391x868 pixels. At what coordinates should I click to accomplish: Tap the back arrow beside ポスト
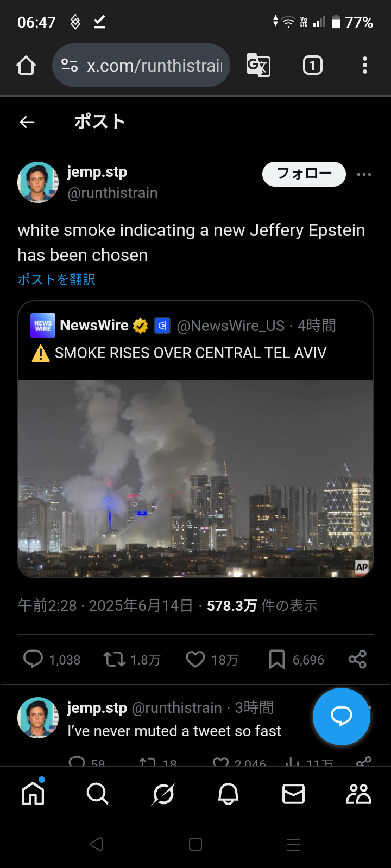click(x=27, y=122)
